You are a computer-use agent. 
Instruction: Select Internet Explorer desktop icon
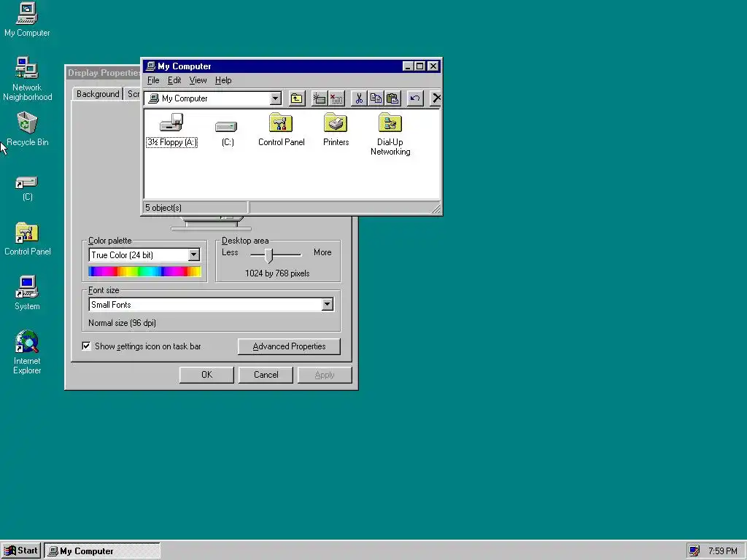click(27, 352)
